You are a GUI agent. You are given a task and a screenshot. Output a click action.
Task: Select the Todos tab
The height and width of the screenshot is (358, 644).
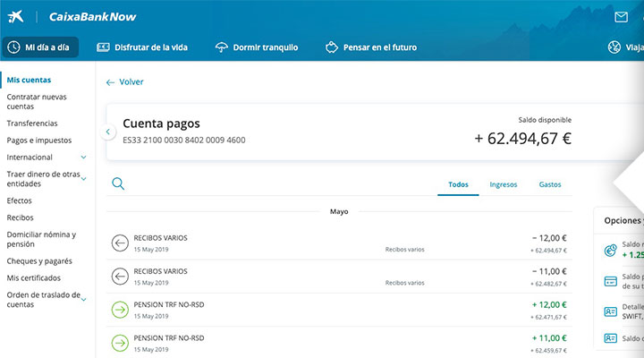click(458, 184)
